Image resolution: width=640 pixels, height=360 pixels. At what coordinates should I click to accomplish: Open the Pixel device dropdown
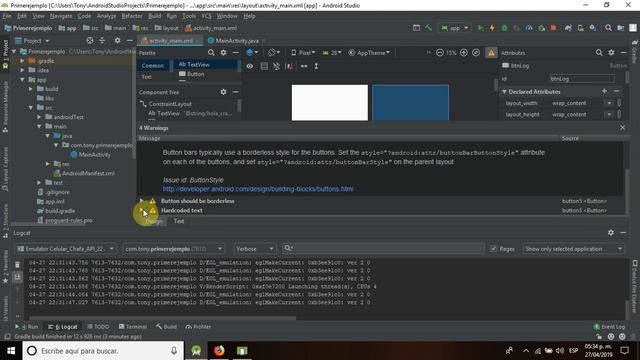[303, 53]
